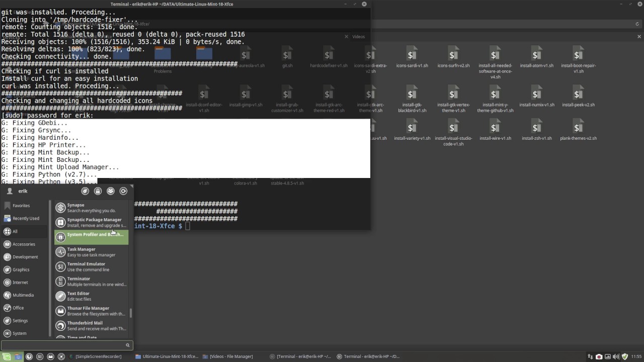644x362 pixels.
Task: Click the 11:55 clock on the panel
Action: 636,356
